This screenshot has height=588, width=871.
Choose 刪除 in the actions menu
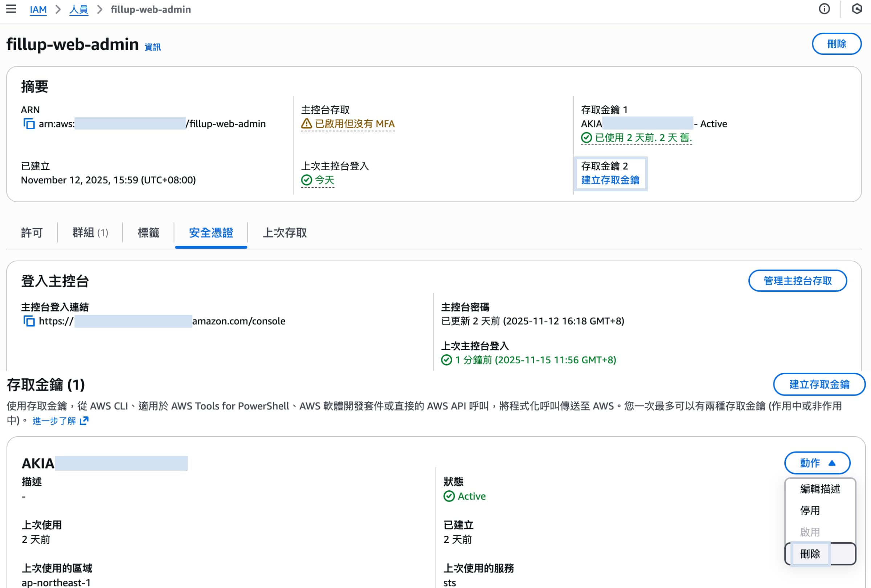(810, 554)
